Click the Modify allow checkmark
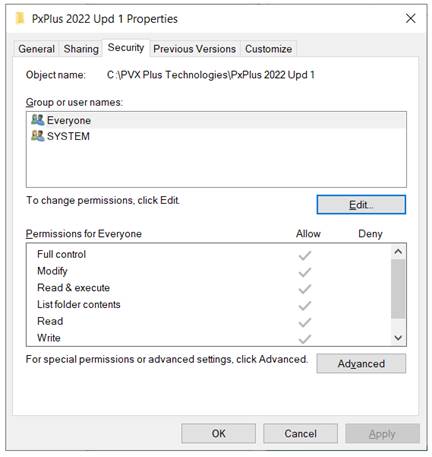 pyautogui.click(x=305, y=272)
